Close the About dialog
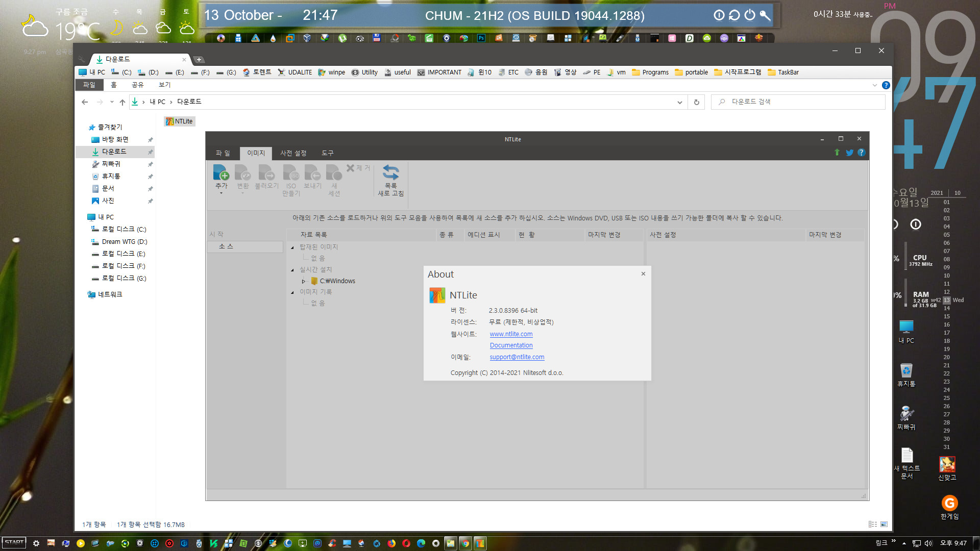Screen dimensions: 980x551 [x=643, y=274]
